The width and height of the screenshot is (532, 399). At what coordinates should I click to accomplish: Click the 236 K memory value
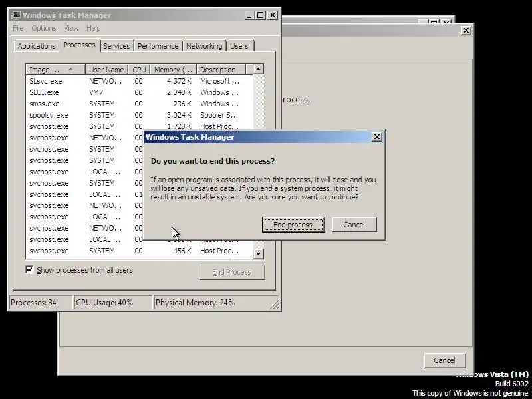click(182, 104)
